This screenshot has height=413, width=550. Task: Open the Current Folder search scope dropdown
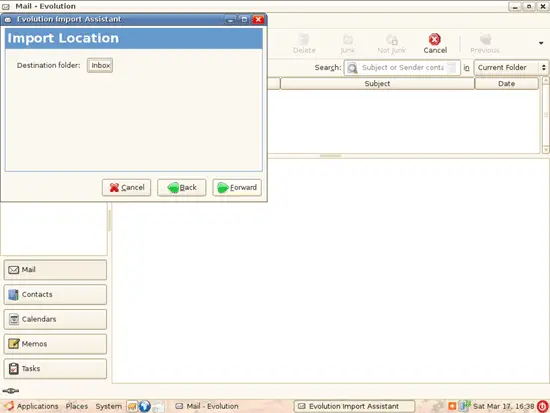(511, 67)
